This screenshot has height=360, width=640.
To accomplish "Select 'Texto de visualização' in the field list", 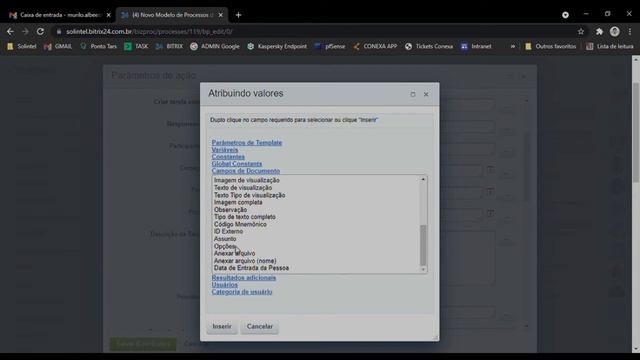I will [x=243, y=188].
